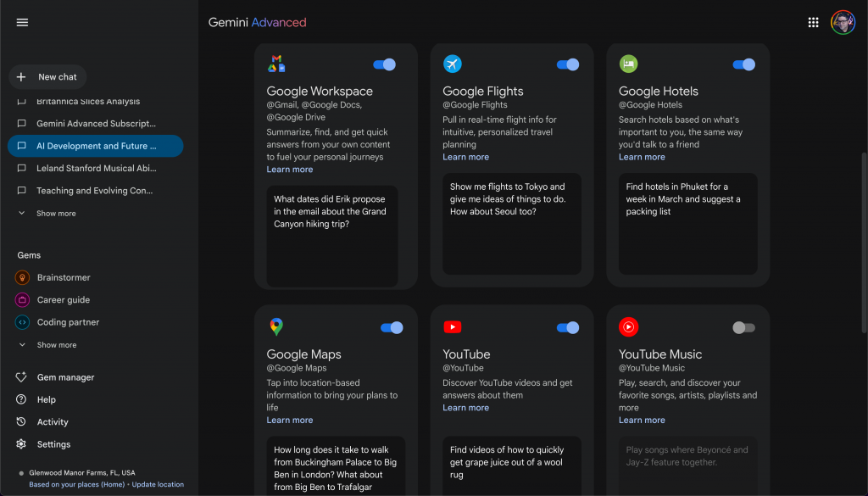Screen dimensions: 868x496
Task: Start a New chat
Action: (x=47, y=77)
